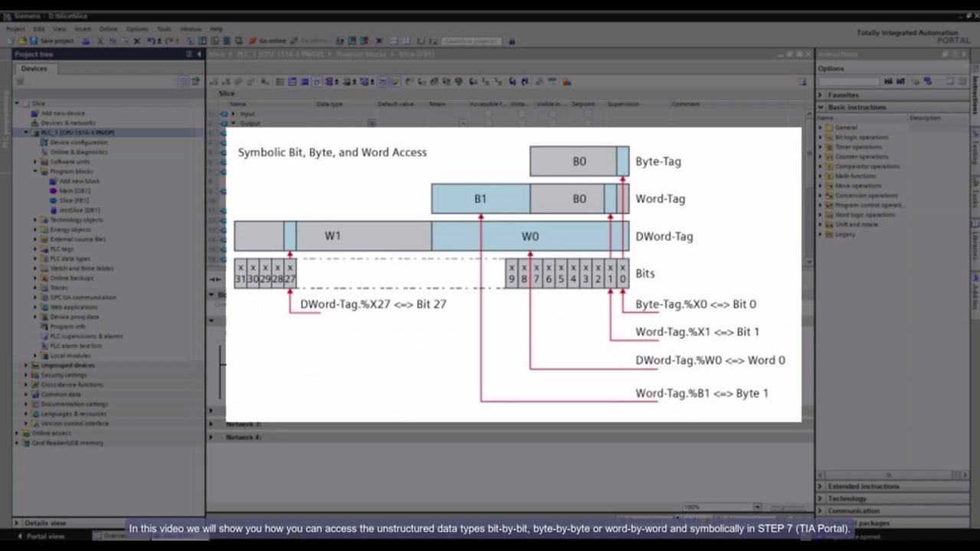Viewport: 980px width, 551px height.
Task: Click the Bit logic operations folder icon
Action: [x=828, y=137]
